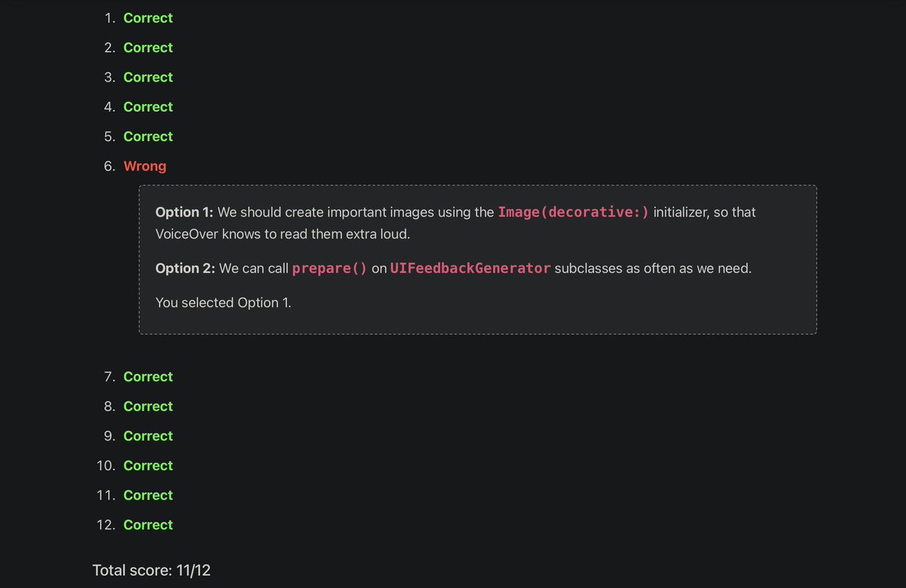Image resolution: width=906 pixels, height=588 pixels.
Task: Click the 'prepare()' code text
Action: 330,268
